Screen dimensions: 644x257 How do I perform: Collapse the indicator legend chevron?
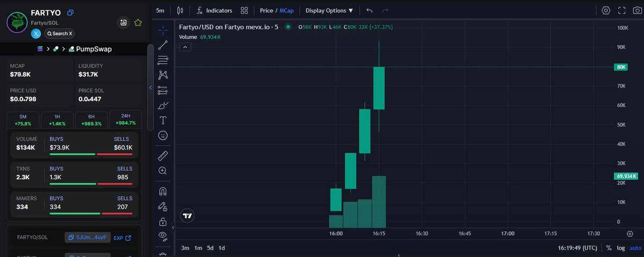[184, 47]
